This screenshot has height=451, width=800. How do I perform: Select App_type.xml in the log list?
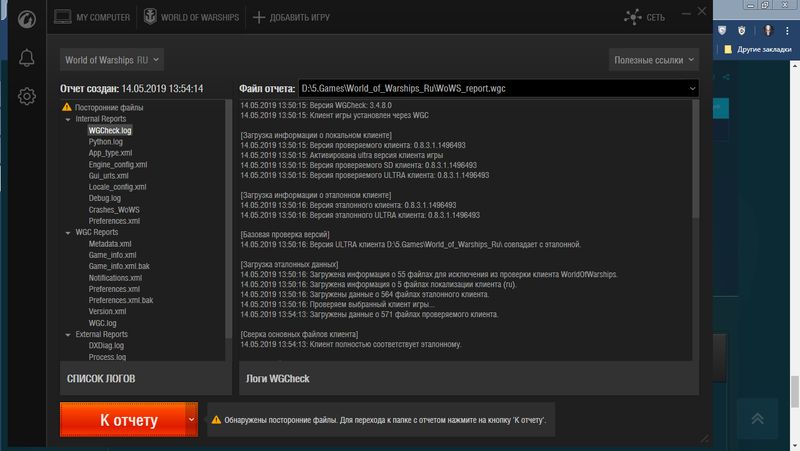(x=110, y=153)
